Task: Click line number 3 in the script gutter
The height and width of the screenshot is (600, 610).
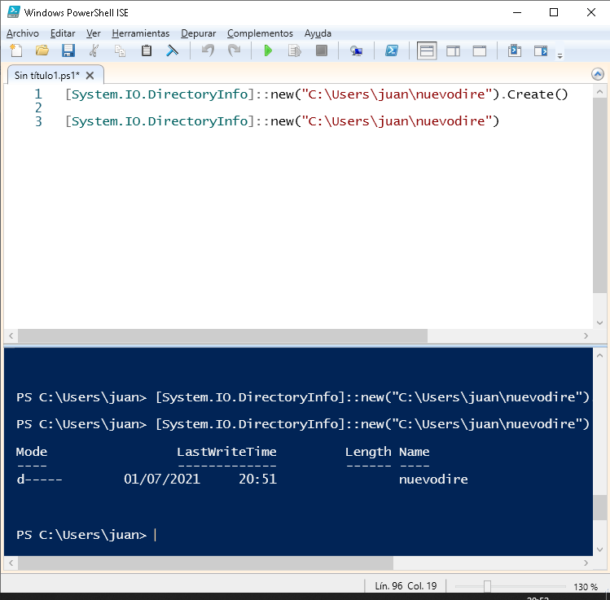Action: pos(38,121)
